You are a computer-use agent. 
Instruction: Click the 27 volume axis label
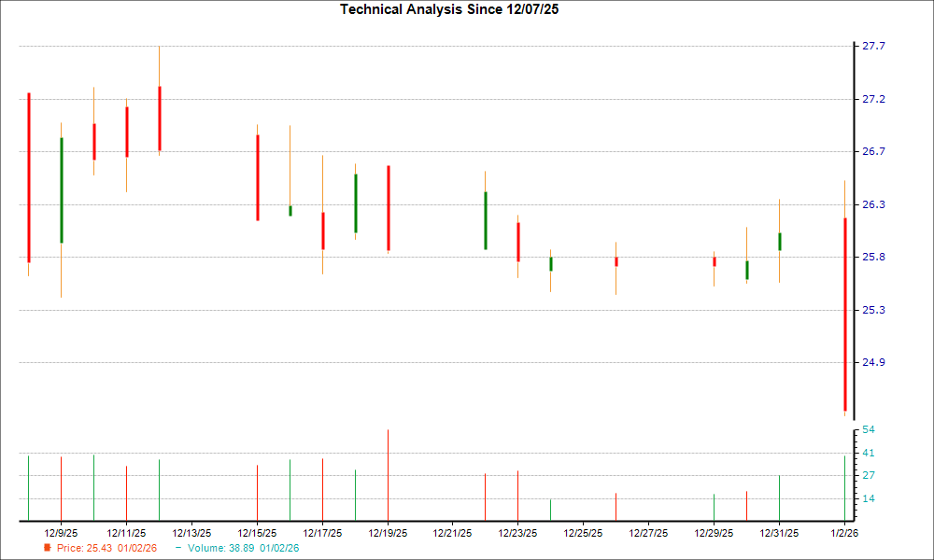tap(869, 475)
